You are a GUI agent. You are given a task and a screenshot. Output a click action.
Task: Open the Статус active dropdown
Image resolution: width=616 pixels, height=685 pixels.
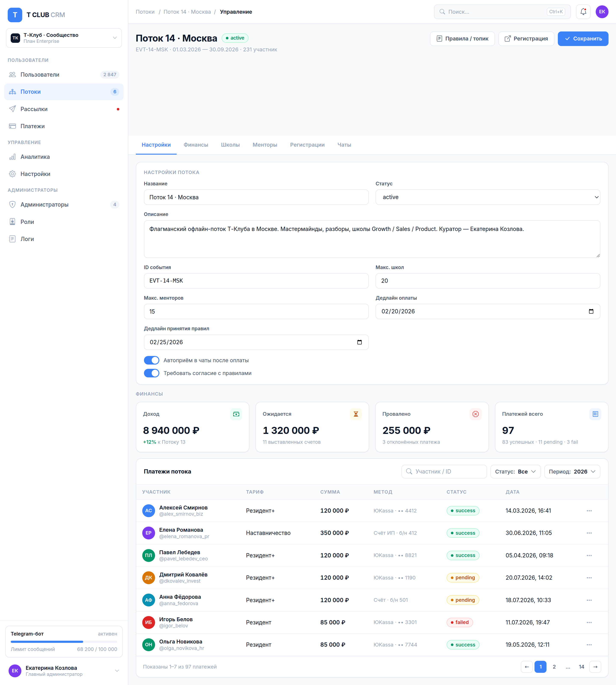pos(488,197)
